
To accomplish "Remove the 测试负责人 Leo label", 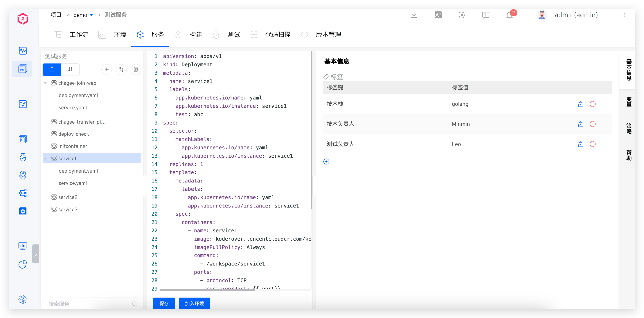I will [x=592, y=144].
